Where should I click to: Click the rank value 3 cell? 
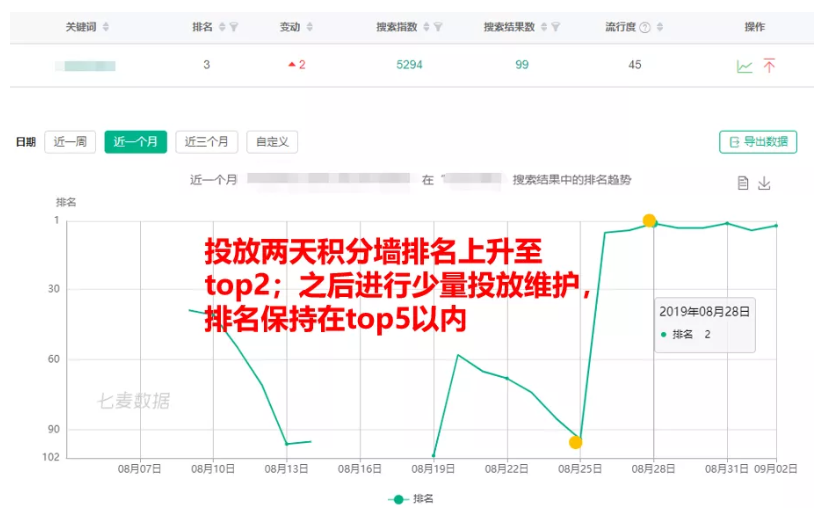(207, 65)
